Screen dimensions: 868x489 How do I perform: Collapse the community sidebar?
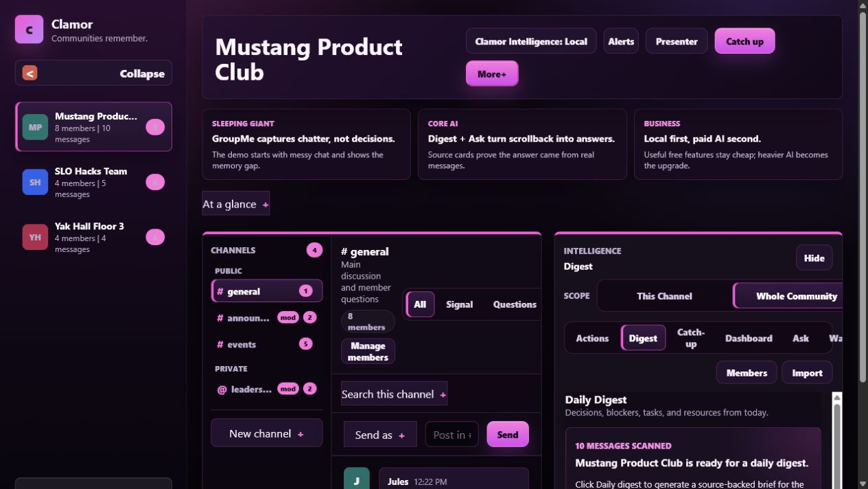click(x=93, y=73)
